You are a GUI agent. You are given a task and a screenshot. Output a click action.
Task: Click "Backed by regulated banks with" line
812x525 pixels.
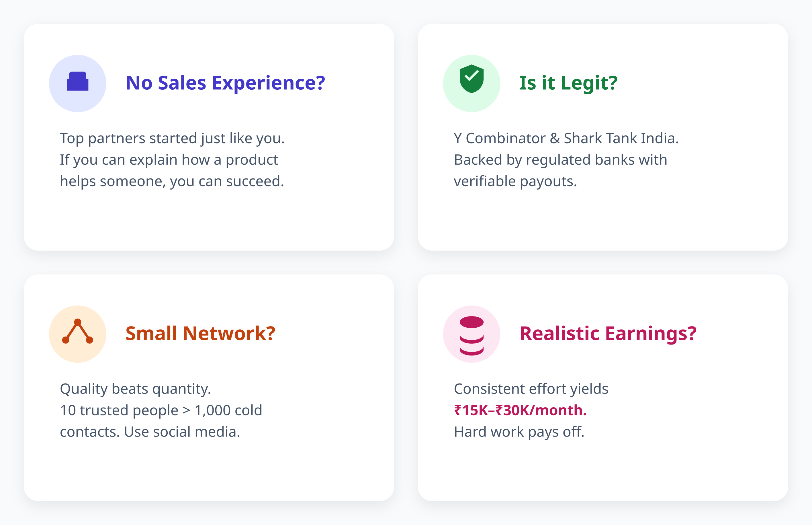pyautogui.click(x=560, y=160)
